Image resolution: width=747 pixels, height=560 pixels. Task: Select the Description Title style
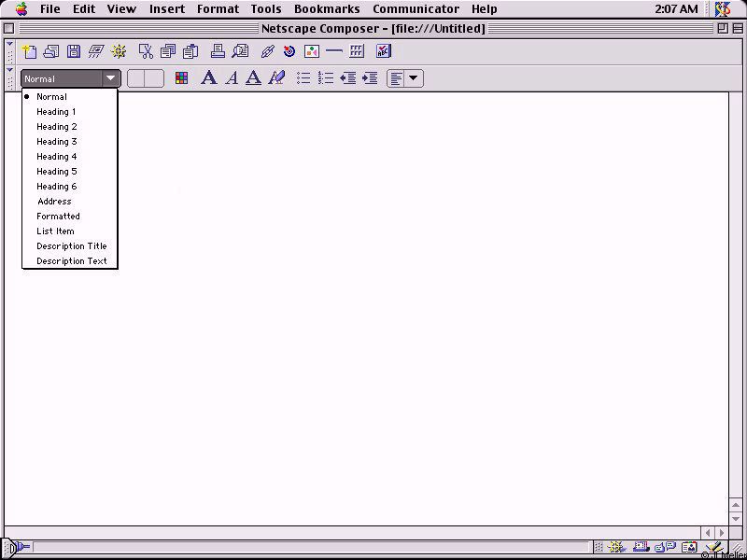click(69, 246)
